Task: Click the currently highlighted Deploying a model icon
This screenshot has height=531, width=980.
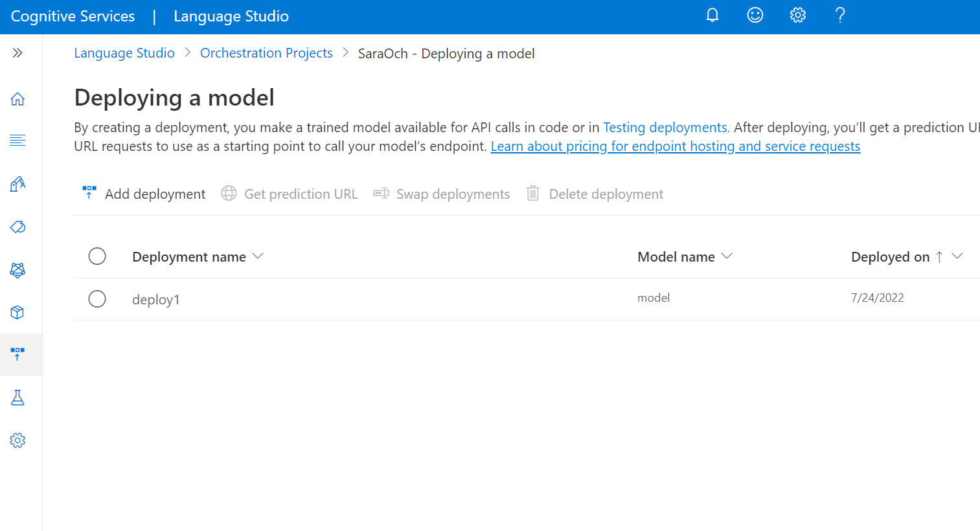Action: [17, 354]
